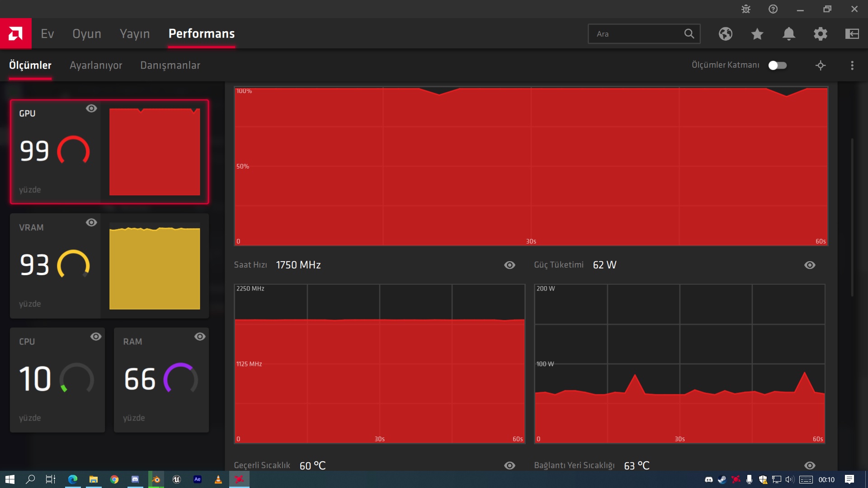Toggle GPU metric visibility eye
868x488 pixels.
pos(91,108)
